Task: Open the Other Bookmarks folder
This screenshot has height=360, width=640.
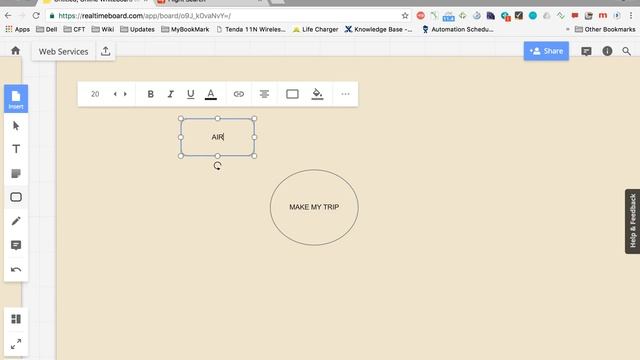Action: [x=605, y=29]
